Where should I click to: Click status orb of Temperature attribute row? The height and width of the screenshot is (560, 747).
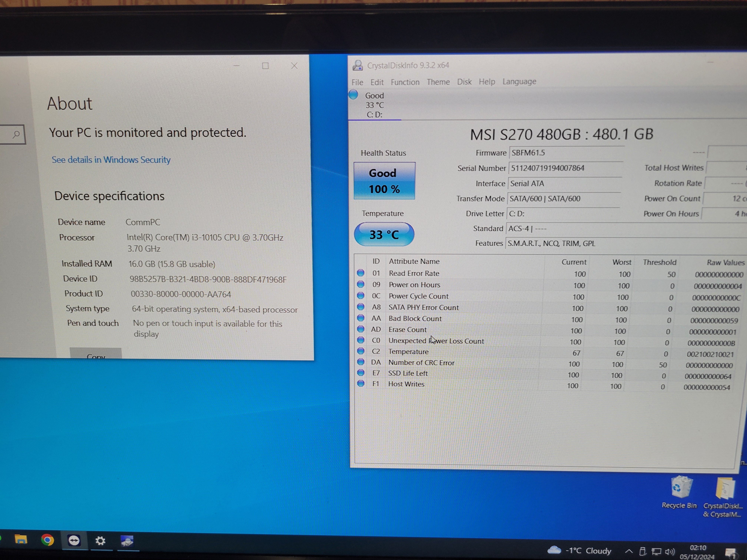360,351
